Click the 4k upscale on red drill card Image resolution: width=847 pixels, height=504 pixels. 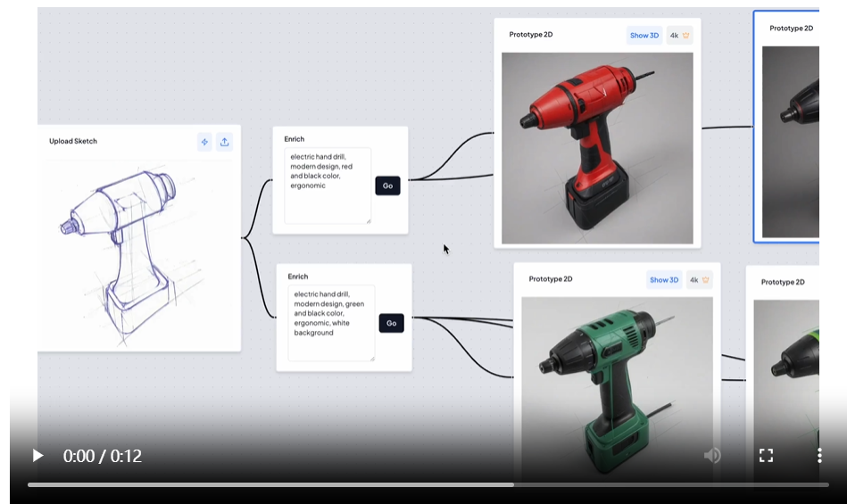click(679, 36)
